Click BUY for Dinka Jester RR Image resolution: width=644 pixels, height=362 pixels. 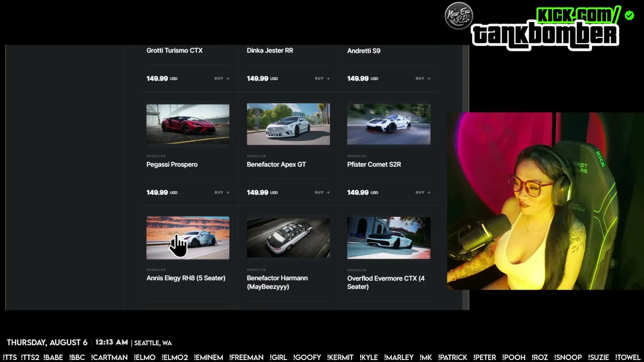tap(323, 78)
